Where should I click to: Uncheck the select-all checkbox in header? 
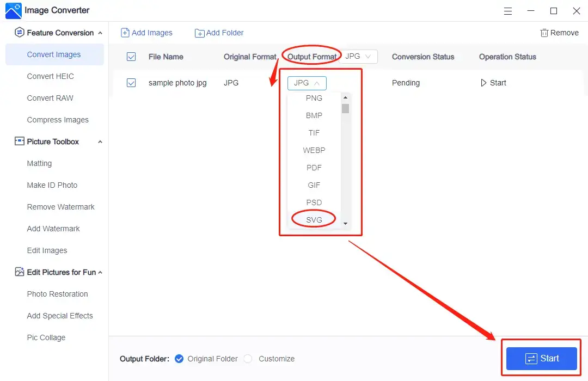pyautogui.click(x=131, y=57)
